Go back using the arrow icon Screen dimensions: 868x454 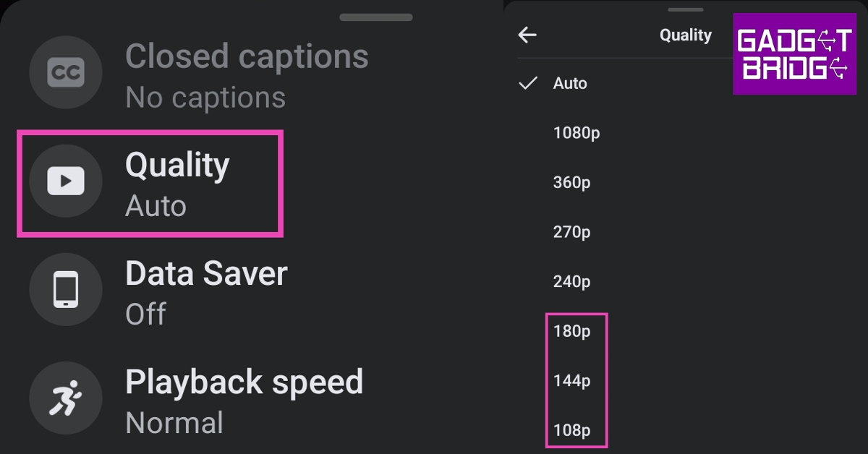point(528,35)
